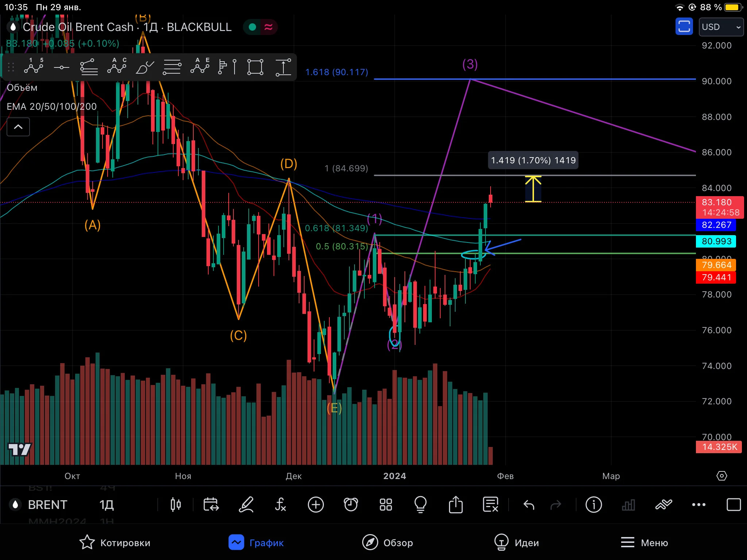Open chart settings hexagon icon on time axis

point(721,476)
